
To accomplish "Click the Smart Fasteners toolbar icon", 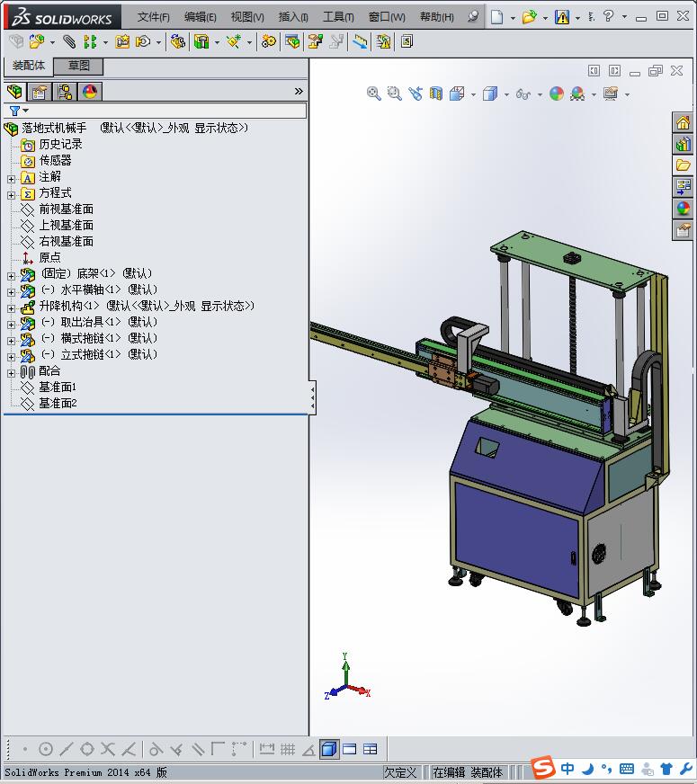I will point(122,41).
